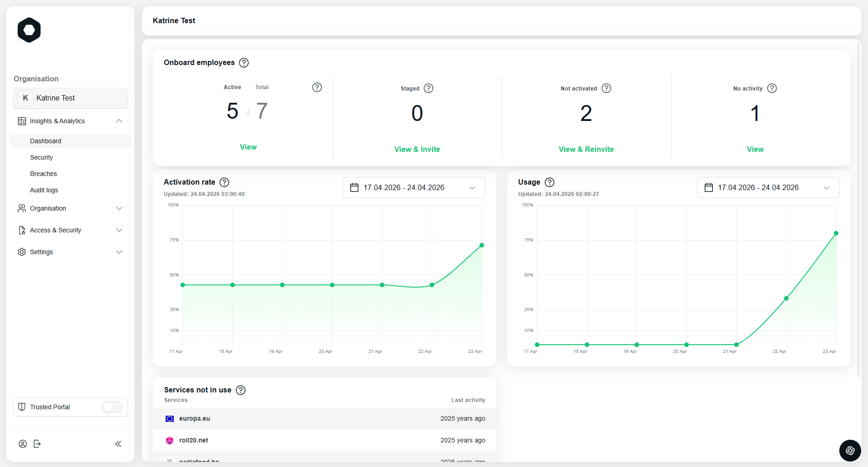Click the View & Invite link
Viewport: 868px width, 467px height.
(x=417, y=149)
